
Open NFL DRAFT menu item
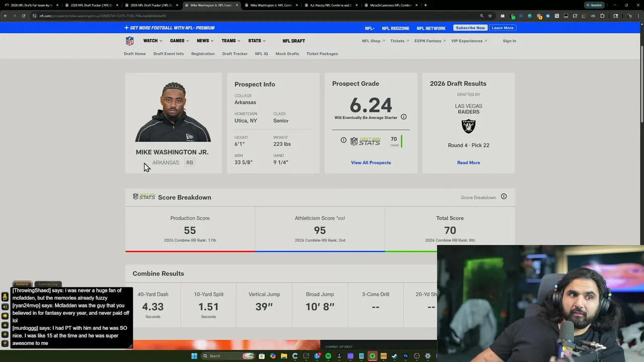(294, 41)
